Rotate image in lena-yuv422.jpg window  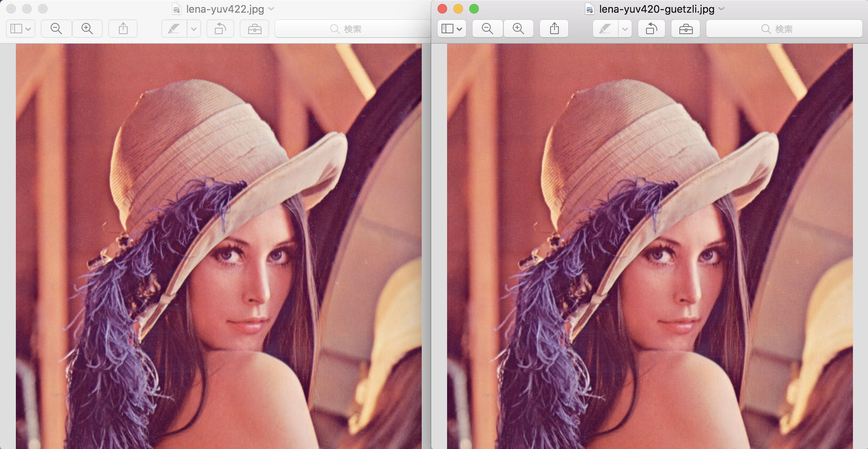[x=220, y=29]
